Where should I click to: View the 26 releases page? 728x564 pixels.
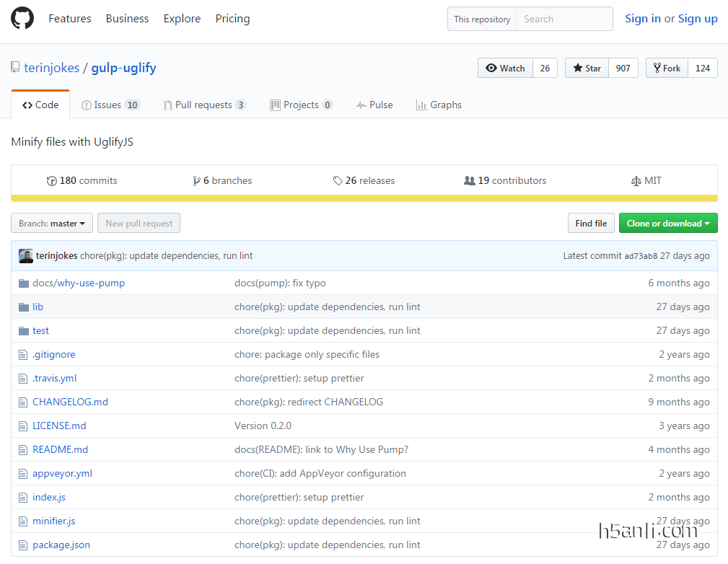pyautogui.click(x=364, y=180)
